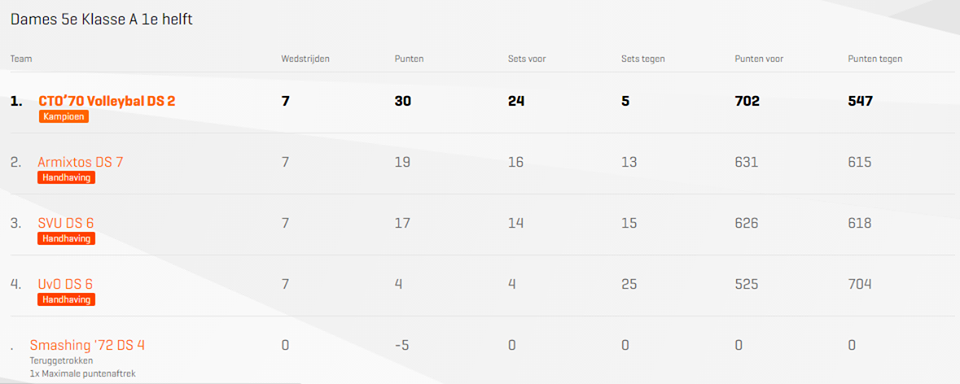Open the Armixtos DS 7 team link

pyautogui.click(x=81, y=162)
